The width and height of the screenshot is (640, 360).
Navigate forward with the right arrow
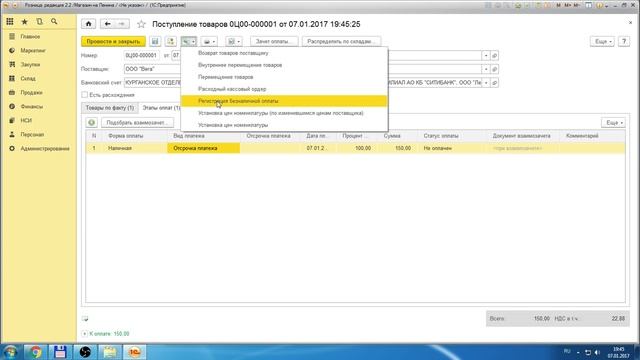[x=122, y=24]
